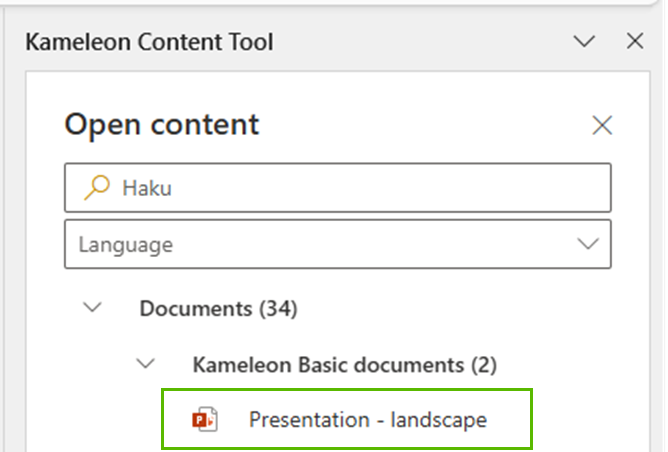Close the Open content dialog
This screenshot has width=668, height=452.
[602, 125]
